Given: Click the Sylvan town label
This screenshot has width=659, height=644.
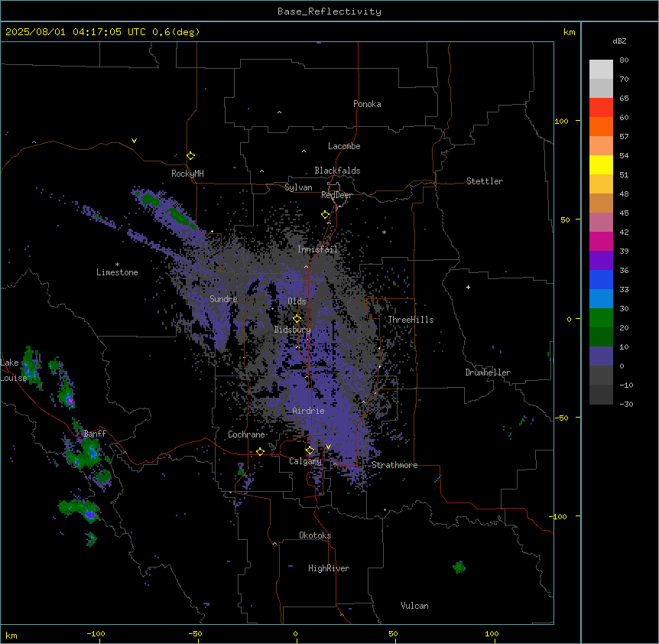Looking at the screenshot, I should [298, 187].
